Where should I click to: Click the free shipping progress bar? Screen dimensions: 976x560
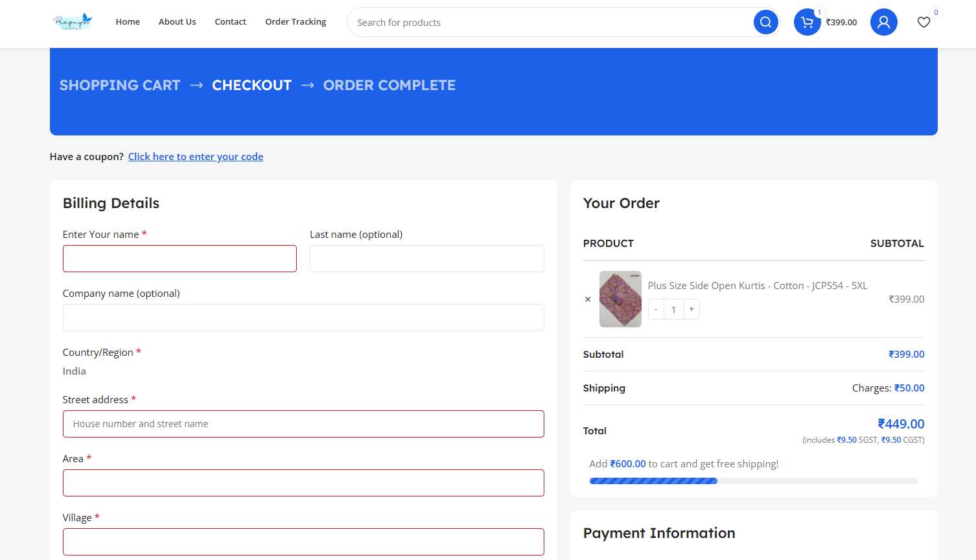click(x=753, y=481)
